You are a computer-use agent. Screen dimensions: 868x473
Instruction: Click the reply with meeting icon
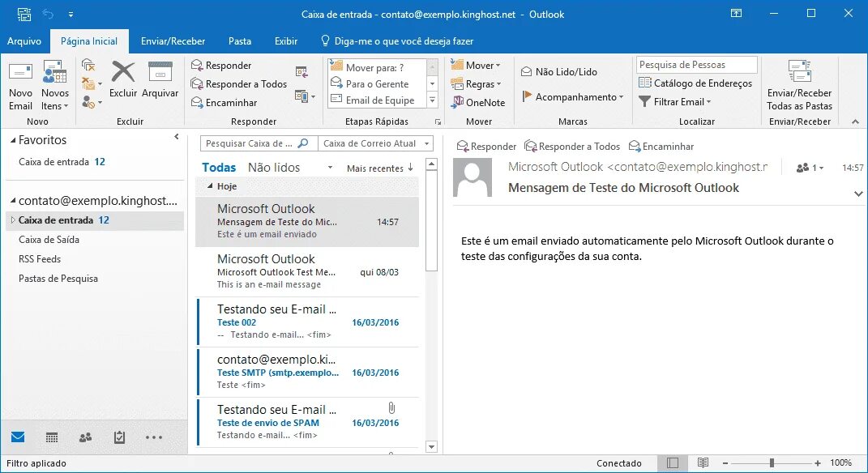tap(301, 71)
